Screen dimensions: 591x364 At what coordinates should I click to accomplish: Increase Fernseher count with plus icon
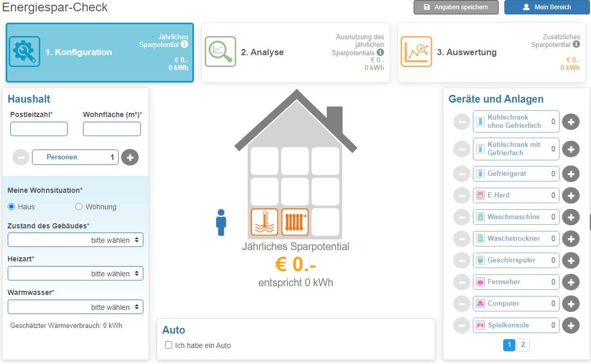(570, 282)
